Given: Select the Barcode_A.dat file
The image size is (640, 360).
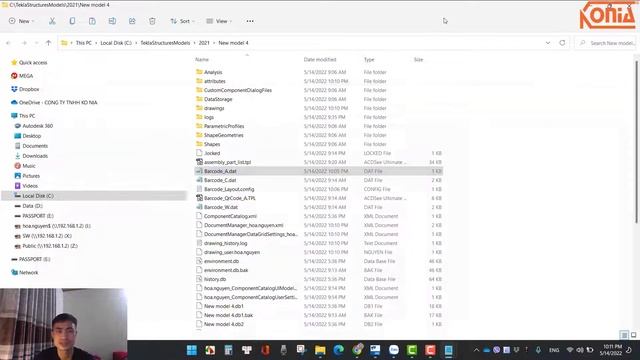Looking at the screenshot, I should click(319, 171).
